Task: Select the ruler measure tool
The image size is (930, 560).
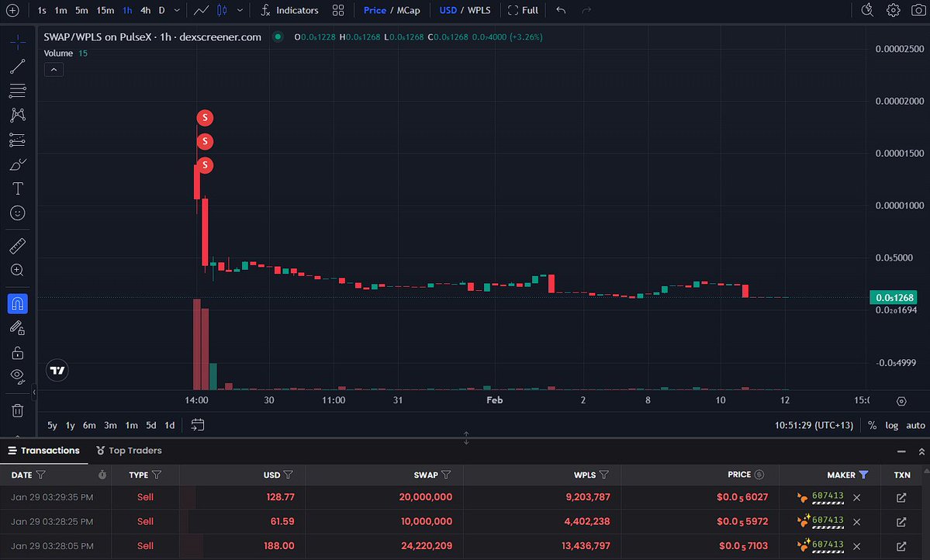Action: [x=17, y=246]
